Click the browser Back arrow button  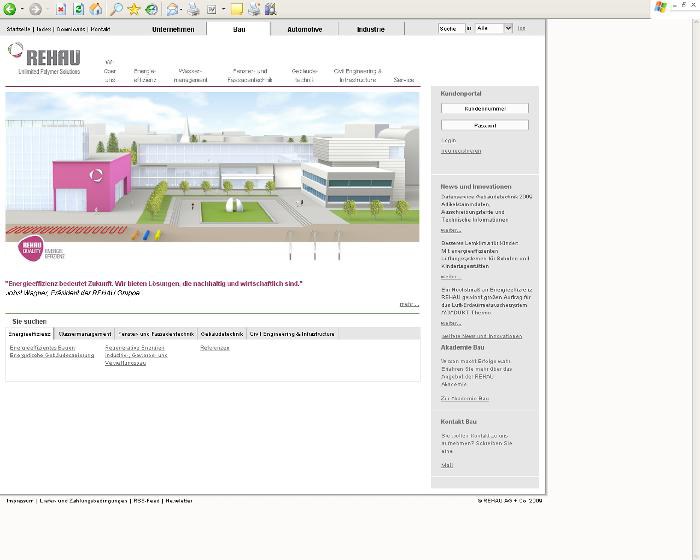(10, 9)
